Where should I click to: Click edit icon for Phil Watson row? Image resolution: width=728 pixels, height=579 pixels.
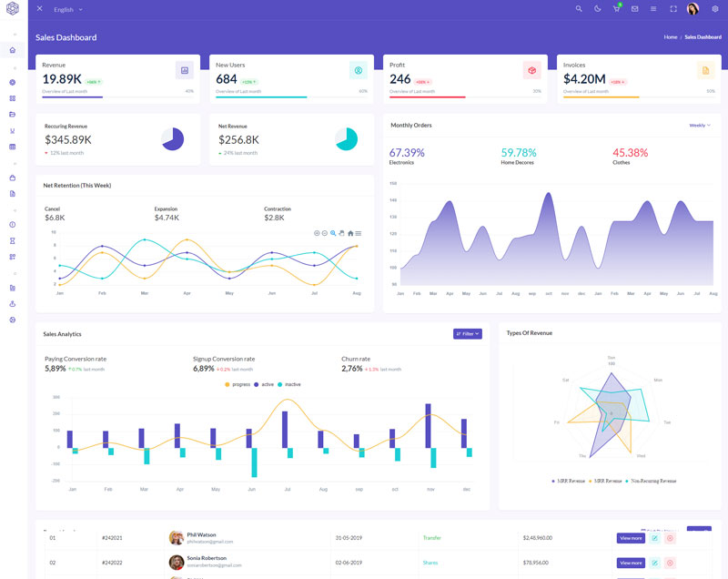point(654,538)
